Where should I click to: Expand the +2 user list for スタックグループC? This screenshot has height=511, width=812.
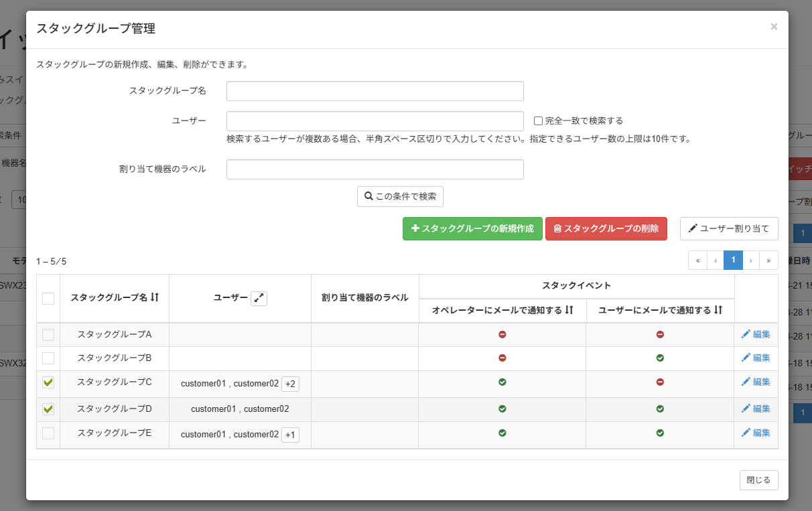click(x=291, y=383)
